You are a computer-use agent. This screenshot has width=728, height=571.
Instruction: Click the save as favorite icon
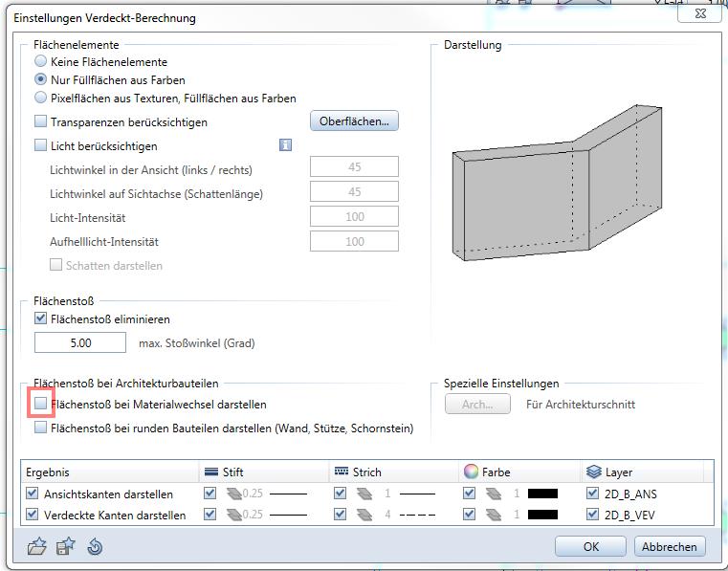pos(65,547)
